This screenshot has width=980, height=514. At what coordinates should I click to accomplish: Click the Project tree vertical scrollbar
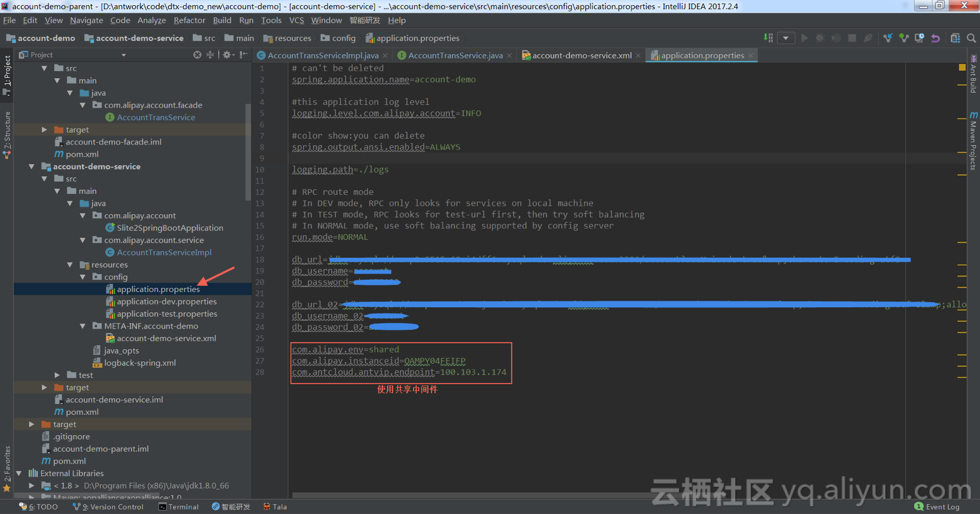coord(248,152)
